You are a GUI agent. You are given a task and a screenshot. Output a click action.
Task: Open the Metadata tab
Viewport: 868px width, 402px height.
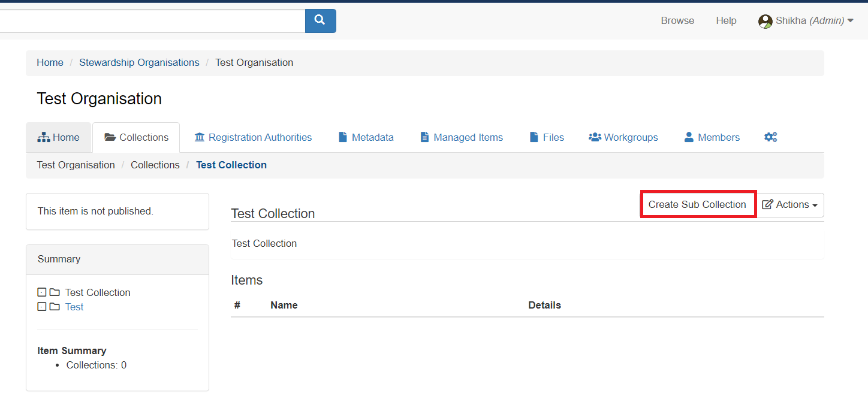[366, 137]
